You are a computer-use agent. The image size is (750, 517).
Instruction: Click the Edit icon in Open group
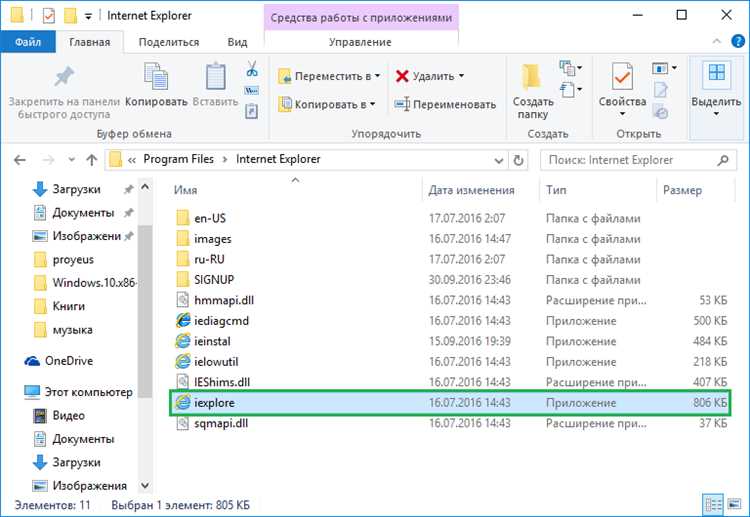(661, 90)
